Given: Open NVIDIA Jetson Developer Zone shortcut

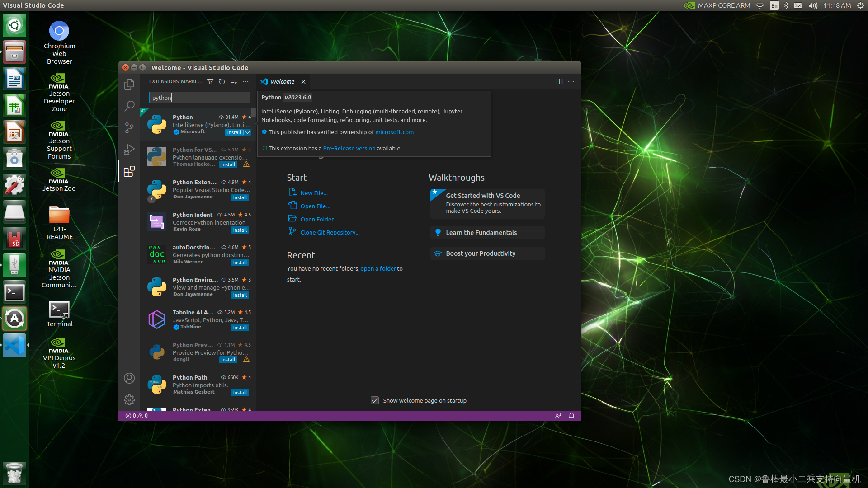Looking at the screenshot, I should point(59,93).
